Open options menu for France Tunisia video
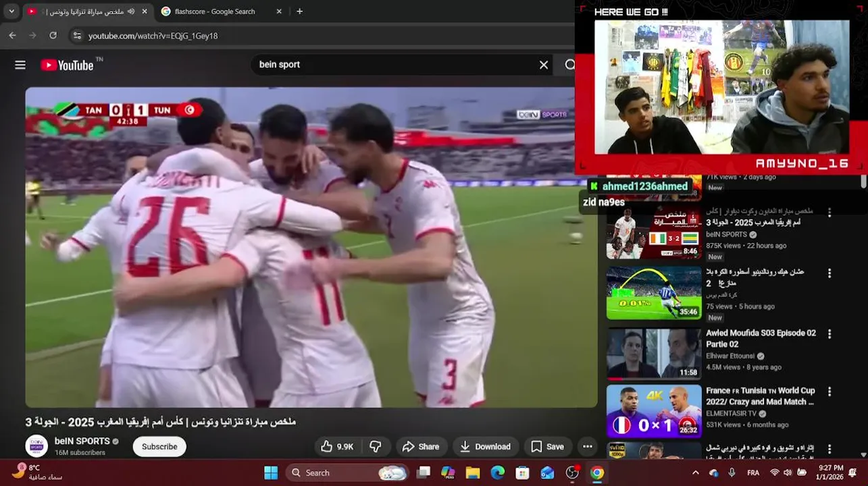 tap(829, 391)
